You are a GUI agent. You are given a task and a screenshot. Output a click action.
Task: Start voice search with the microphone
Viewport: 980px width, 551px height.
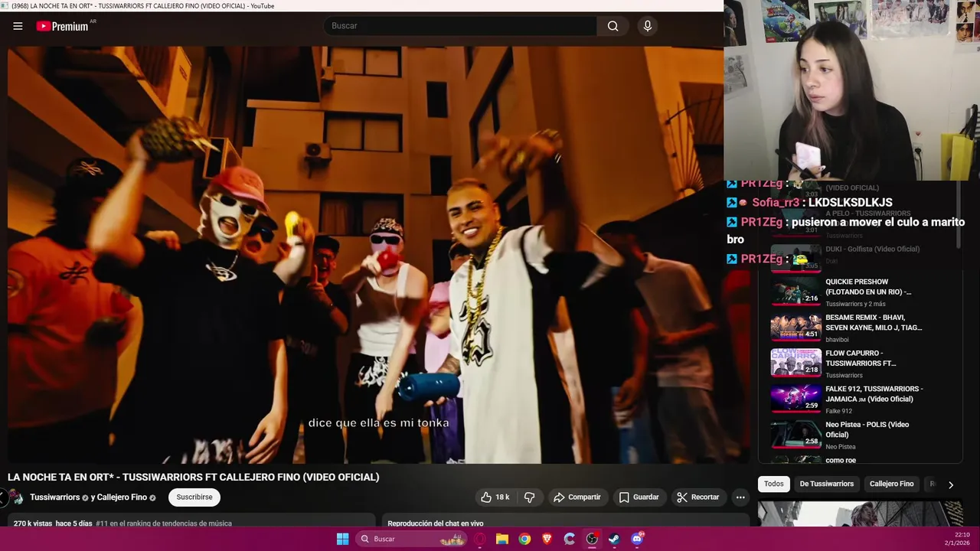(648, 26)
